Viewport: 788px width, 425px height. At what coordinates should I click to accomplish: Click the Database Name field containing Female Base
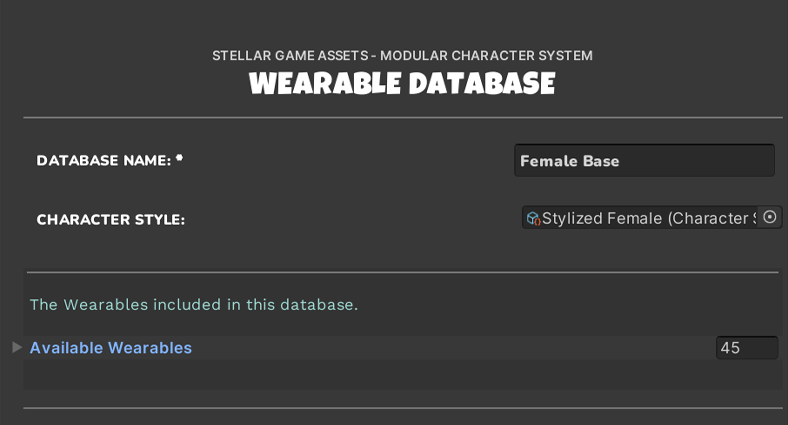click(644, 160)
